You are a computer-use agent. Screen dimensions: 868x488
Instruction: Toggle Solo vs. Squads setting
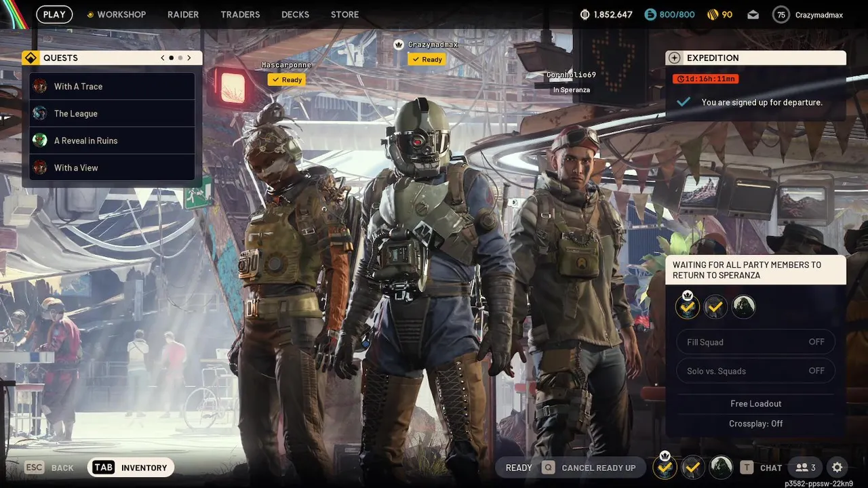(x=755, y=371)
